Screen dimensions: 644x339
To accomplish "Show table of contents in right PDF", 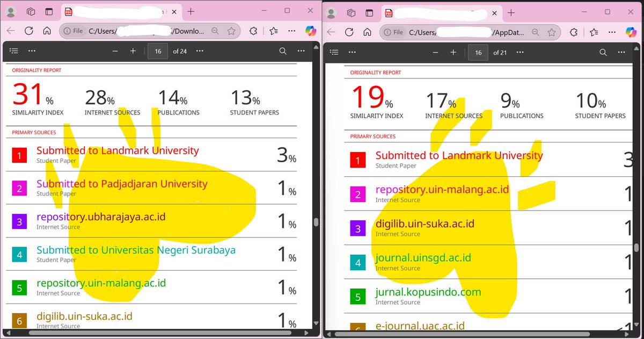I will point(334,52).
